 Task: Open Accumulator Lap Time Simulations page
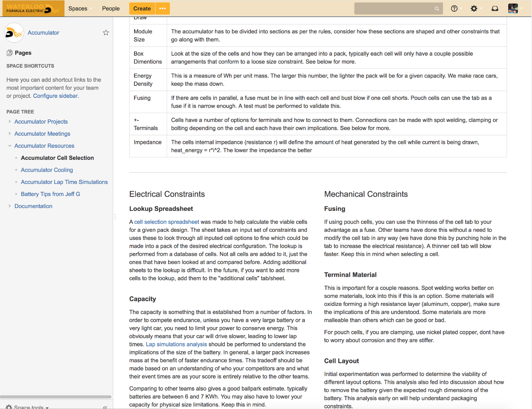[64, 182]
